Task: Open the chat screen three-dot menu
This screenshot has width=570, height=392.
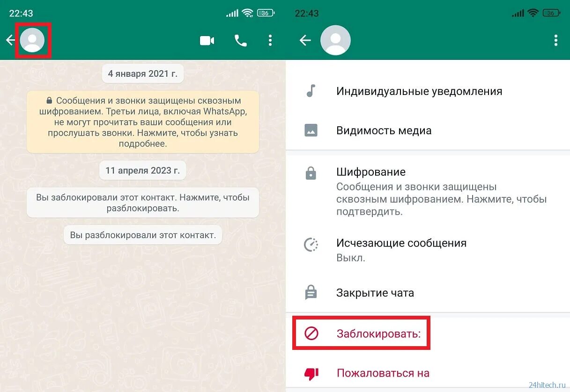Action: [270, 40]
